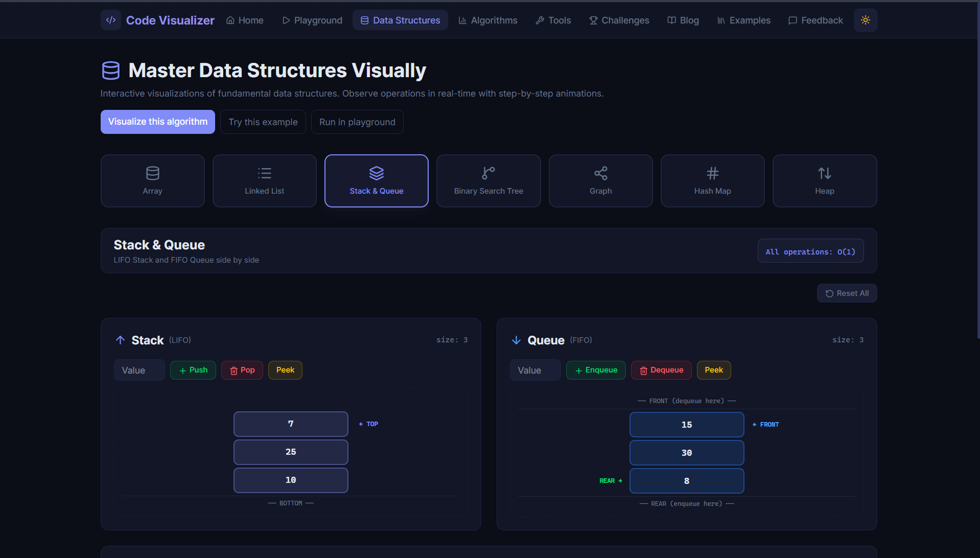Open the Home nav item
Screen dimensions: 980x558
point(245,20)
